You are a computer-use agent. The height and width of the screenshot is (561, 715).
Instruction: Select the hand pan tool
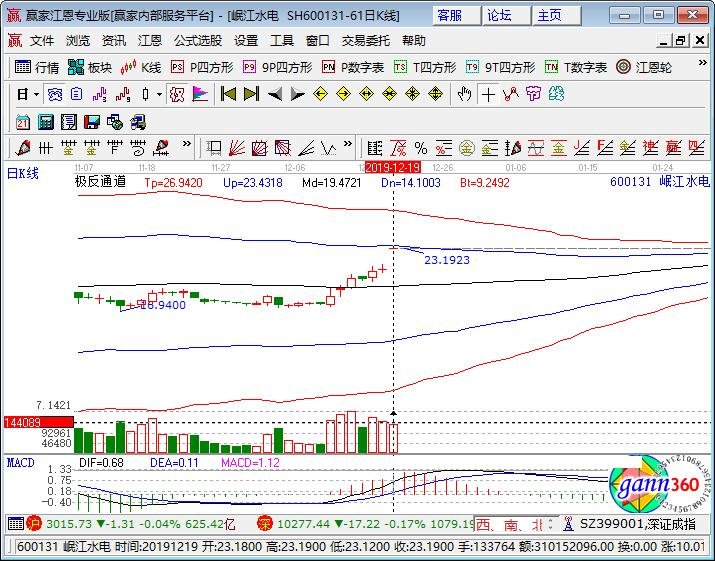pos(464,94)
